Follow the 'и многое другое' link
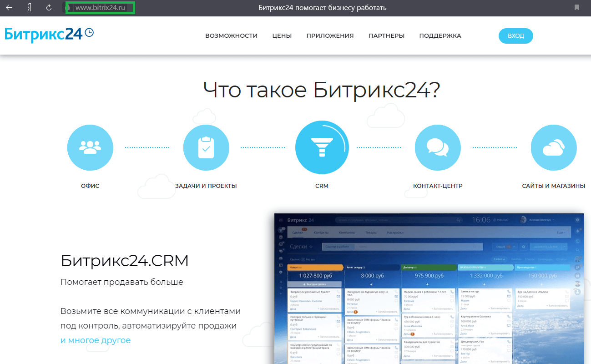The height and width of the screenshot is (364, 591). [x=96, y=340]
